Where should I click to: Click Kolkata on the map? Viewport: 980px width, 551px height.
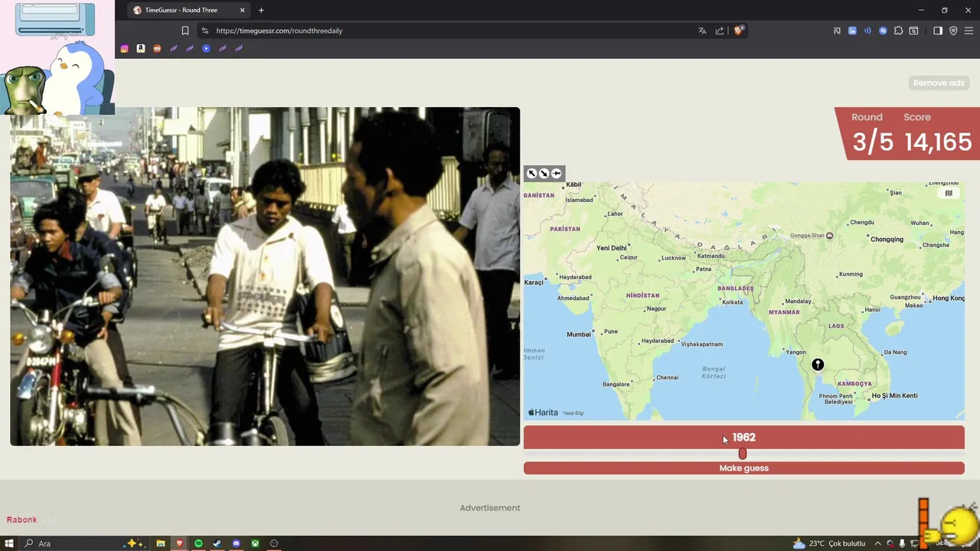(732, 302)
